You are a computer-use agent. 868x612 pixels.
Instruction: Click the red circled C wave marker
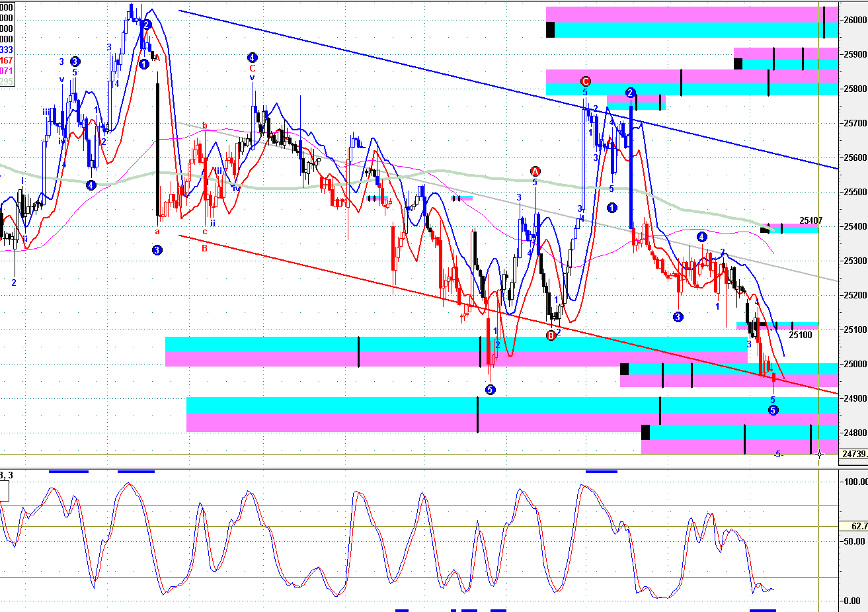tap(585, 81)
